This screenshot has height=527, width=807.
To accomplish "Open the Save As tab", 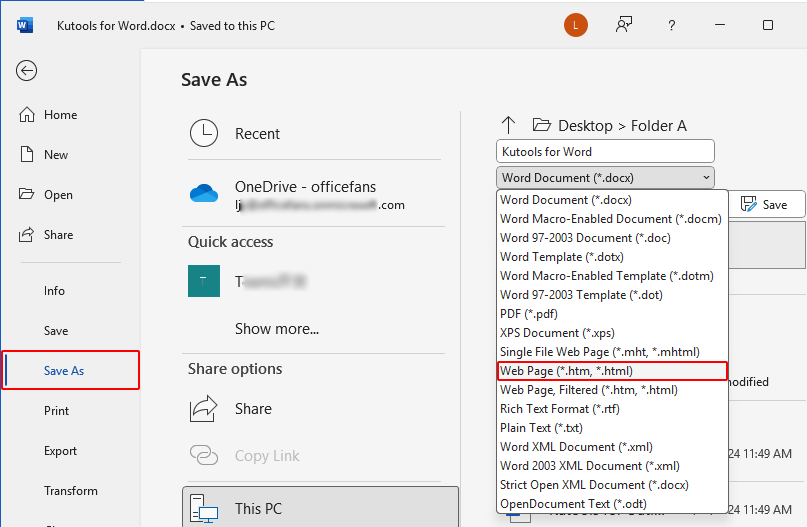I will (x=64, y=371).
